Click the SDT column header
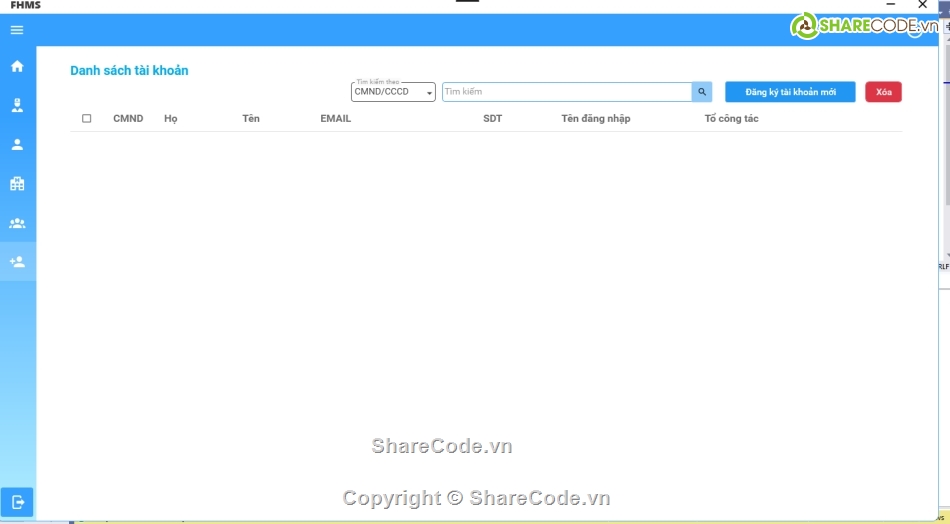This screenshot has height=524, width=950. coord(492,119)
